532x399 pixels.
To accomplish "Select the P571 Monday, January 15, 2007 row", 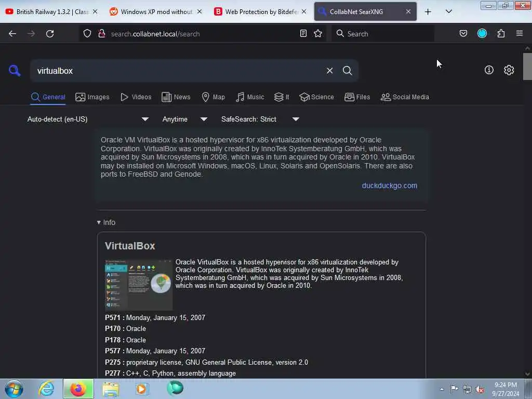I will click(155, 317).
